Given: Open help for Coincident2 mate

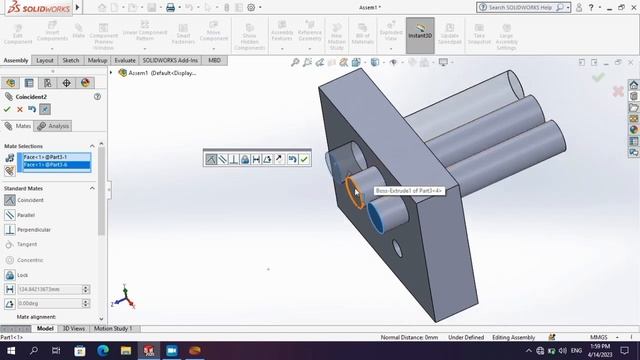Looking at the screenshot, I should click(x=97, y=97).
